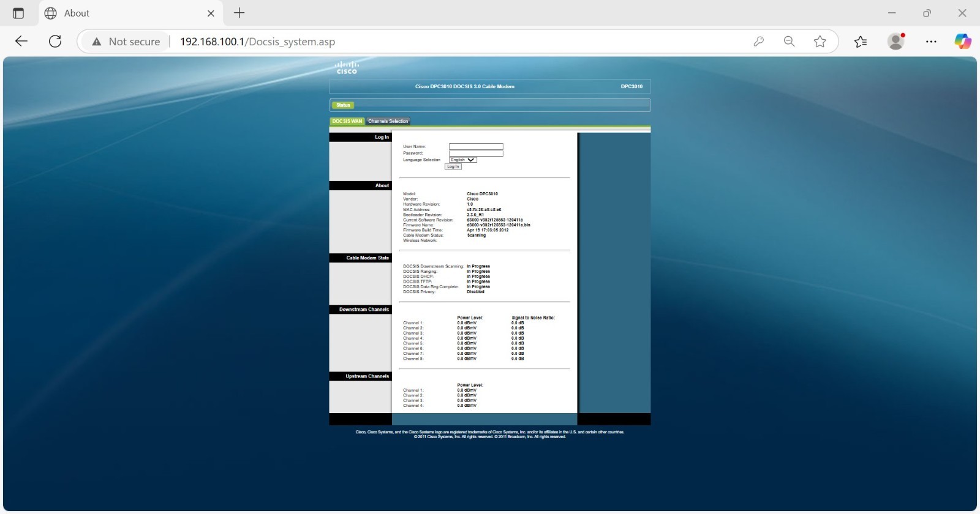Screen dimensions: 980x514
Task: Switch to the Channels Selection tab
Action: tap(388, 121)
